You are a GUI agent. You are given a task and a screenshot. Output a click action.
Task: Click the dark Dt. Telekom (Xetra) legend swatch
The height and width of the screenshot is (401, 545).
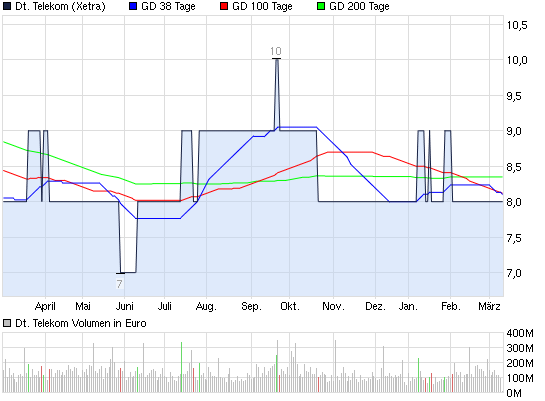[7, 6]
